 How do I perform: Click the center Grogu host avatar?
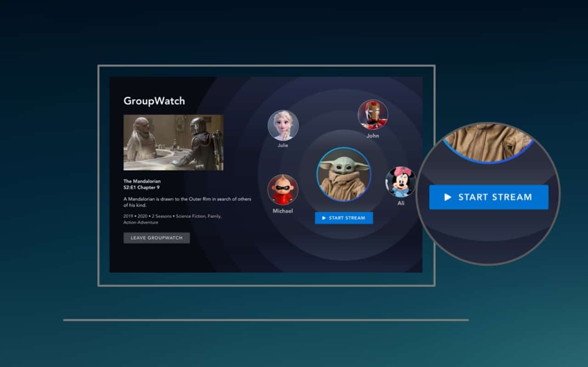tap(344, 175)
